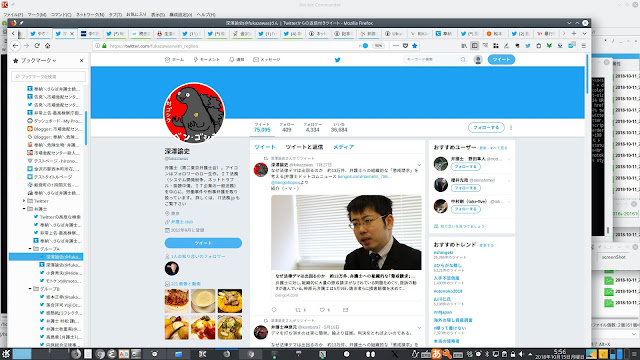Close the bookmarks sidebar

click(x=82, y=60)
